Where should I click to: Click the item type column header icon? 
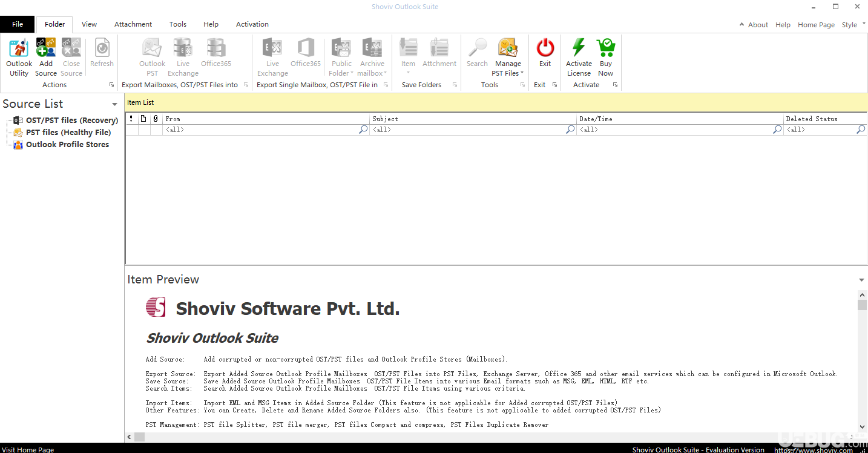pyautogui.click(x=143, y=119)
